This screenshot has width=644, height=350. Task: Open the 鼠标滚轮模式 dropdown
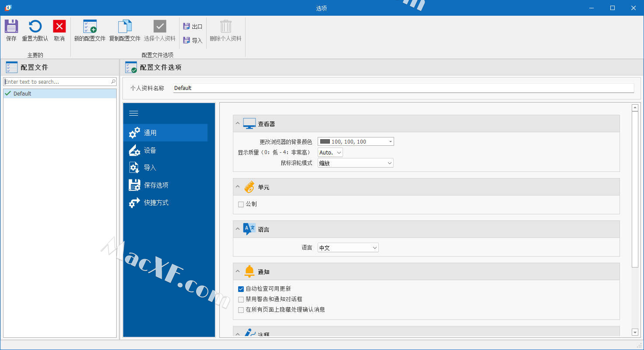tap(355, 163)
